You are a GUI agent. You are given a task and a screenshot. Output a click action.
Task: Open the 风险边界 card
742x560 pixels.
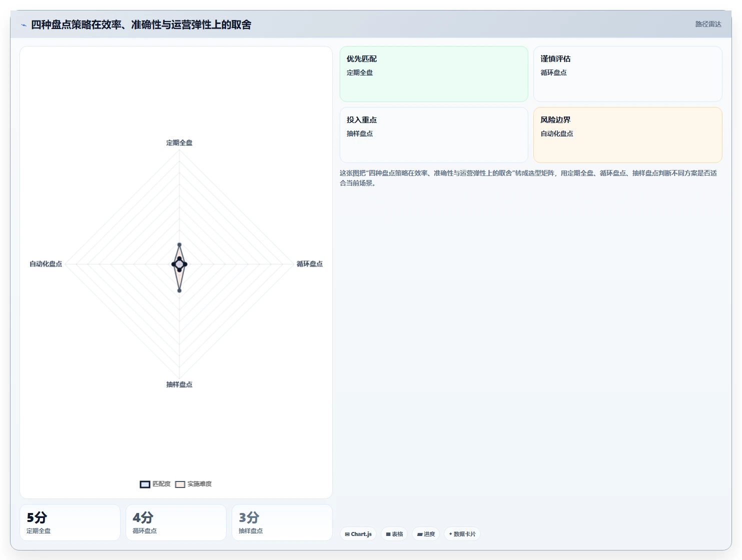coord(628,135)
